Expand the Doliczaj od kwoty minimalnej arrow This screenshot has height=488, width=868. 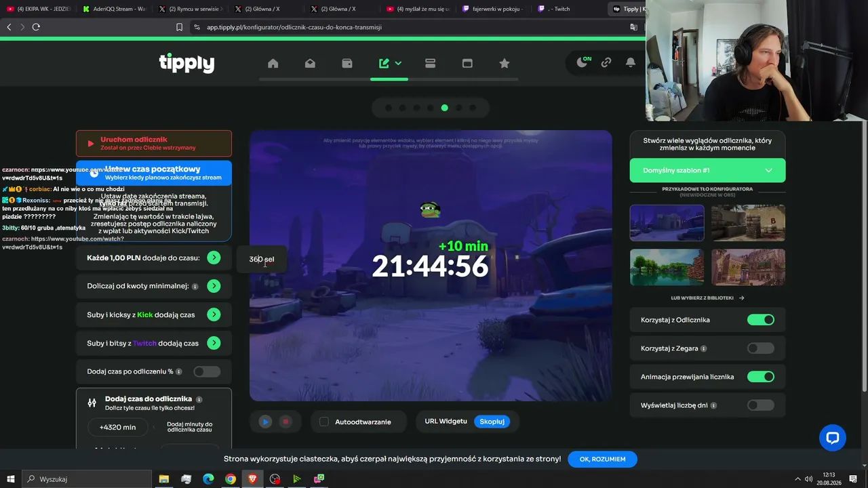point(214,286)
